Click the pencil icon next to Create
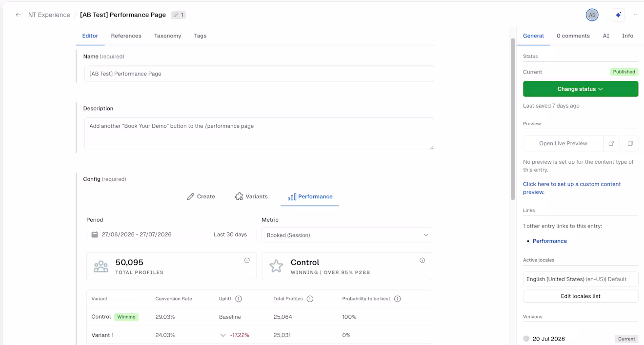 pos(191,196)
